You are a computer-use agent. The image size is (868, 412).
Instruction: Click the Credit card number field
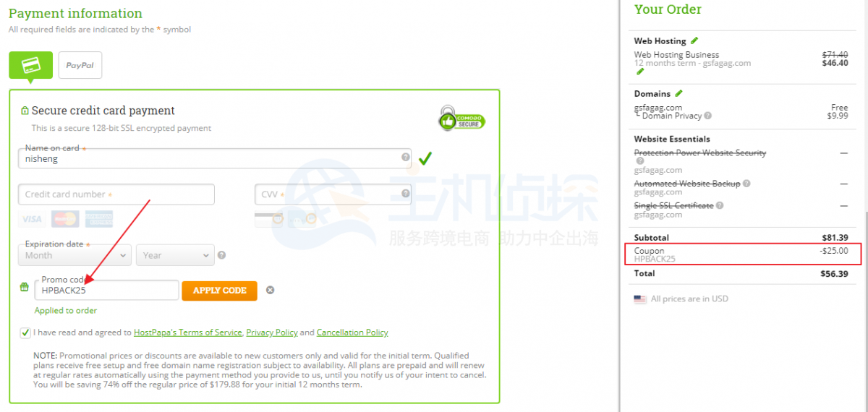[116, 194]
